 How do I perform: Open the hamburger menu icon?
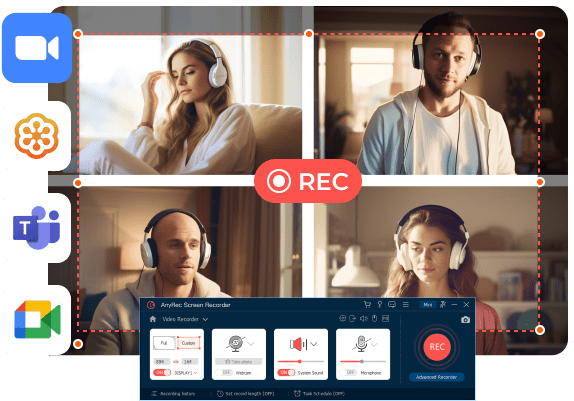click(x=406, y=304)
